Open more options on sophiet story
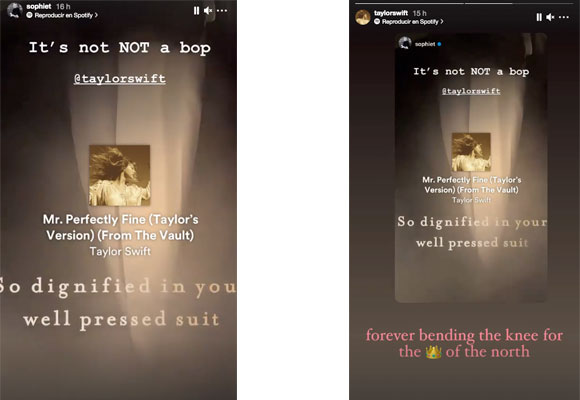The width and height of the screenshot is (580, 400). coord(222,11)
